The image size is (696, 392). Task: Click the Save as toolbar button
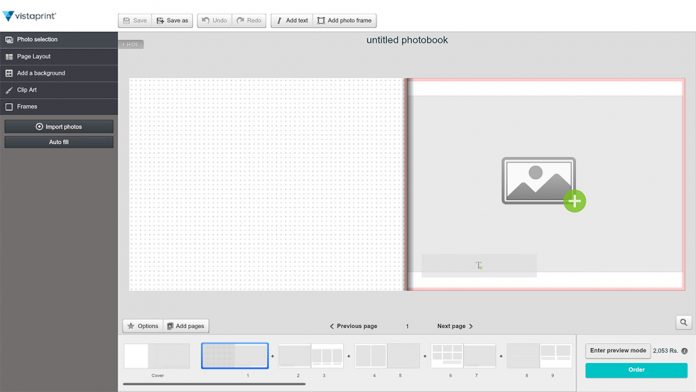coord(172,20)
